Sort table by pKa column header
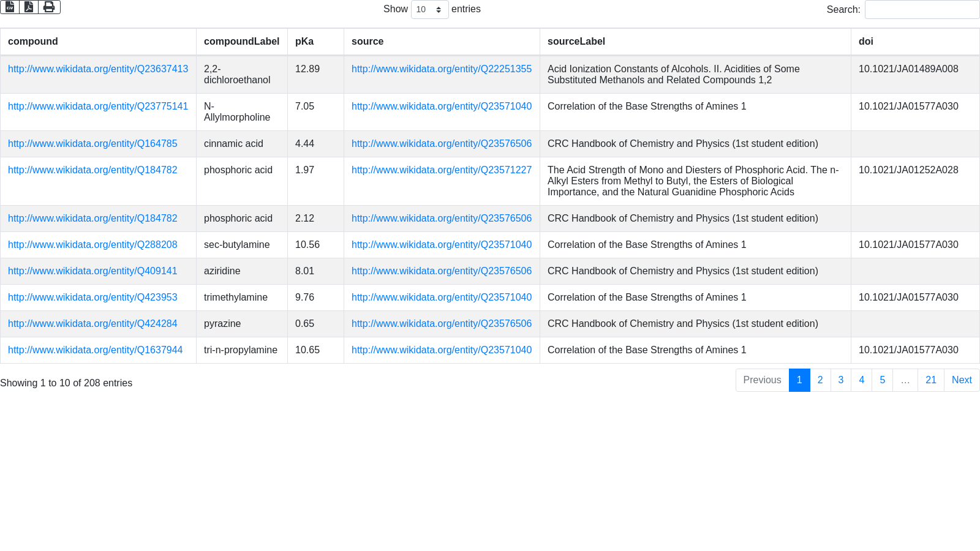Screen dimensions: 980x551 304,42
